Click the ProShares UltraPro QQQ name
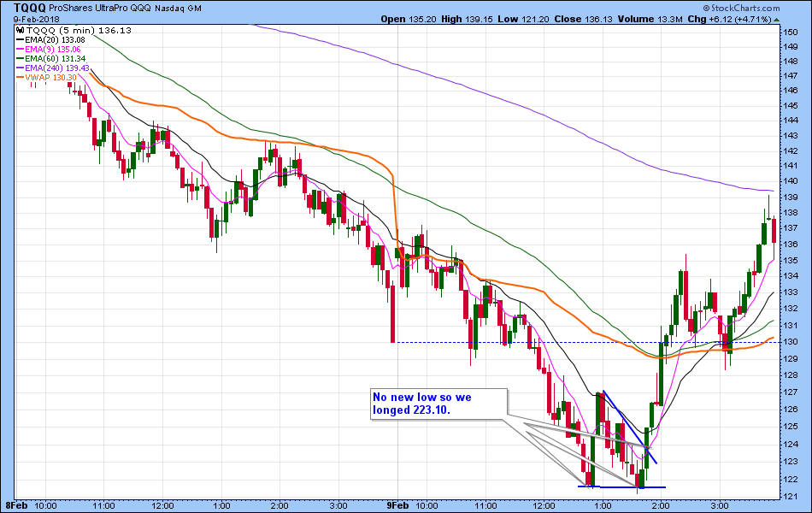The width and height of the screenshot is (812, 513). (100, 9)
